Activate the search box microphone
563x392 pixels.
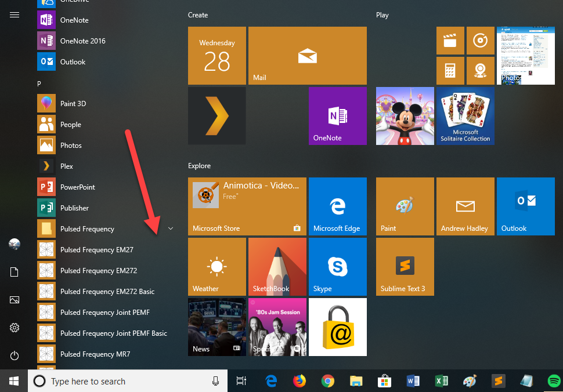click(x=215, y=381)
